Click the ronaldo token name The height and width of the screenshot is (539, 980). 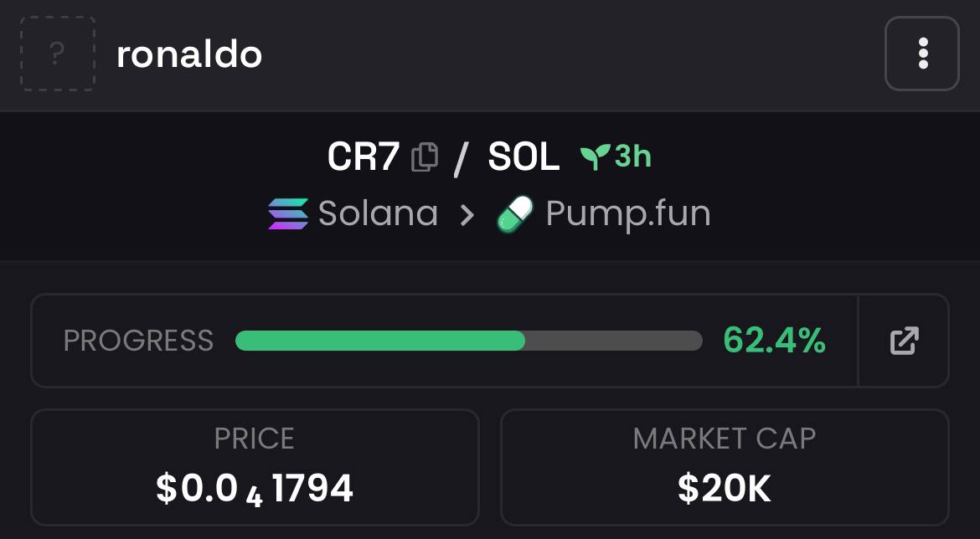click(189, 54)
